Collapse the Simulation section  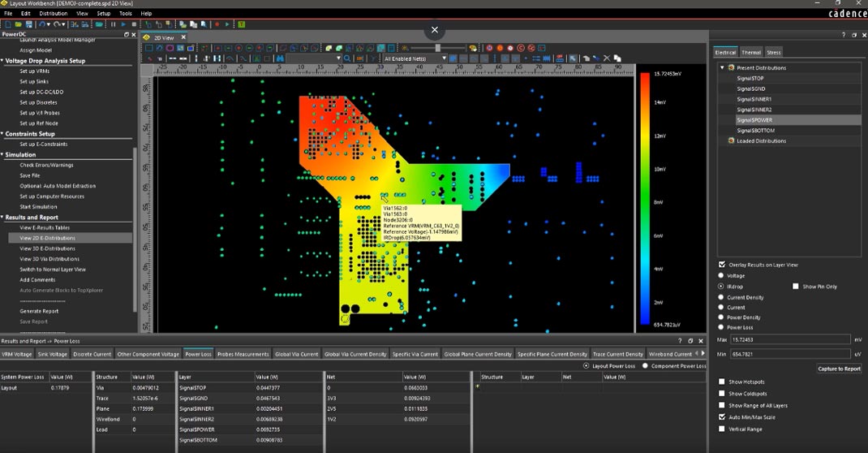2,154
